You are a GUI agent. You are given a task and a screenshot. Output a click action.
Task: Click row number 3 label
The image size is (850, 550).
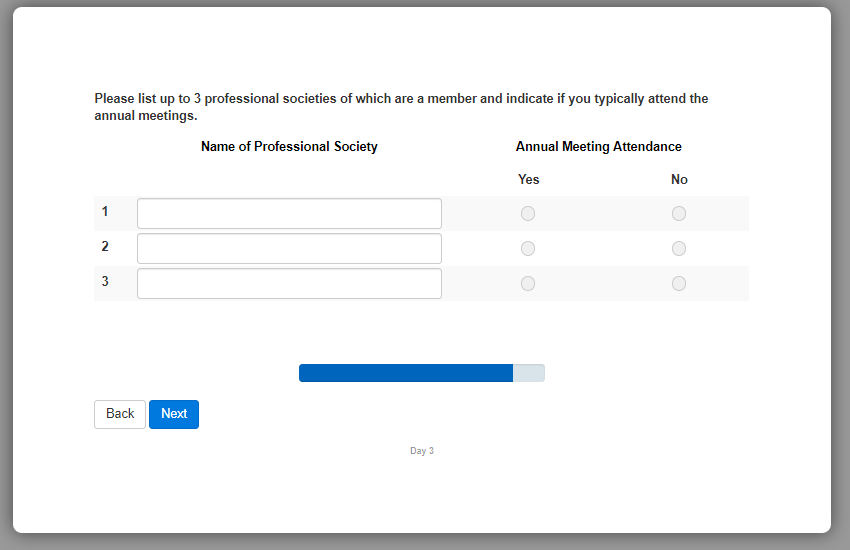(x=105, y=282)
